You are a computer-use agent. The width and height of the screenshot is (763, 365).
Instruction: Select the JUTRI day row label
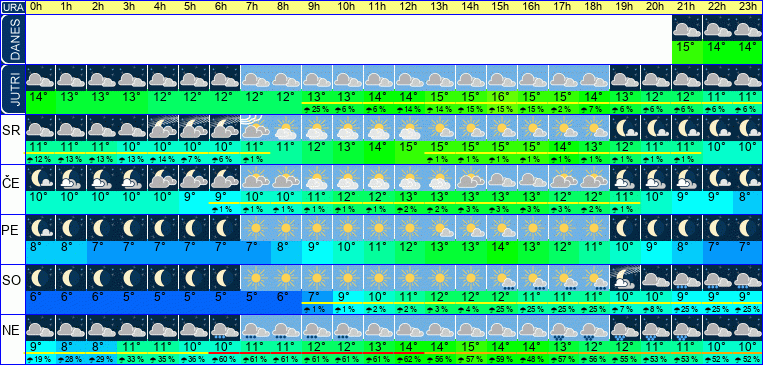coord(12,89)
